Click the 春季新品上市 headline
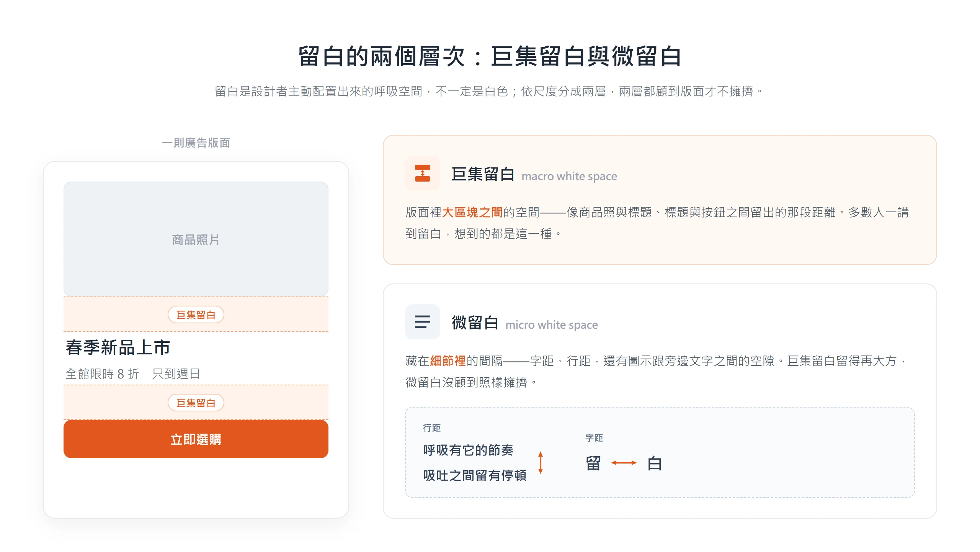Viewport: 980px width, 552px height. [x=118, y=347]
